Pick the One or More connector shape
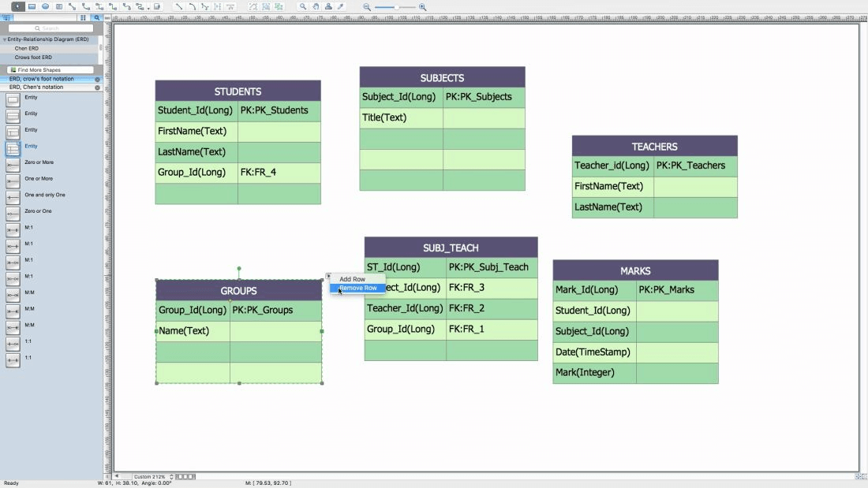868x488 pixels. pyautogui.click(x=13, y=181)
